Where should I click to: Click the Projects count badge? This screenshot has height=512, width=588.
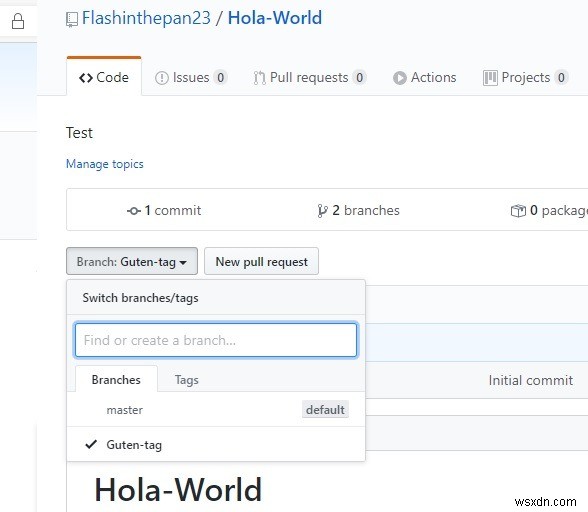pyautogui.click(x=561, y=78)
